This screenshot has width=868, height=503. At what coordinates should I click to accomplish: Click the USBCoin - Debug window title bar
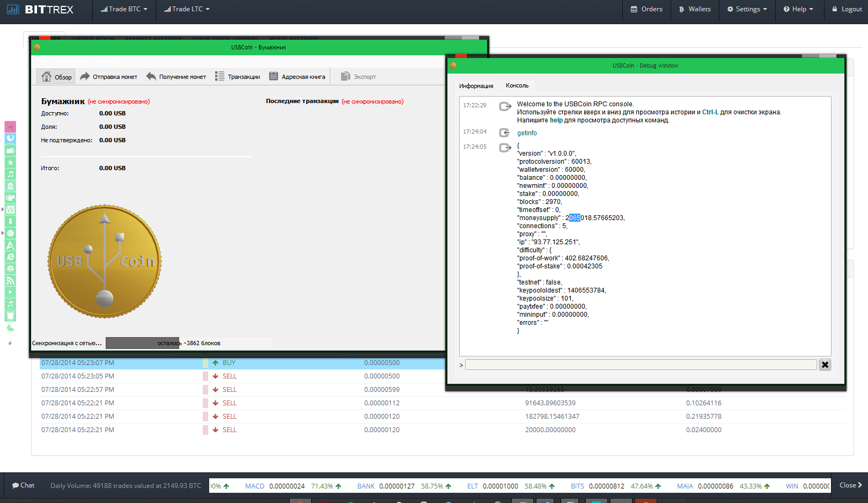(645, 65)
